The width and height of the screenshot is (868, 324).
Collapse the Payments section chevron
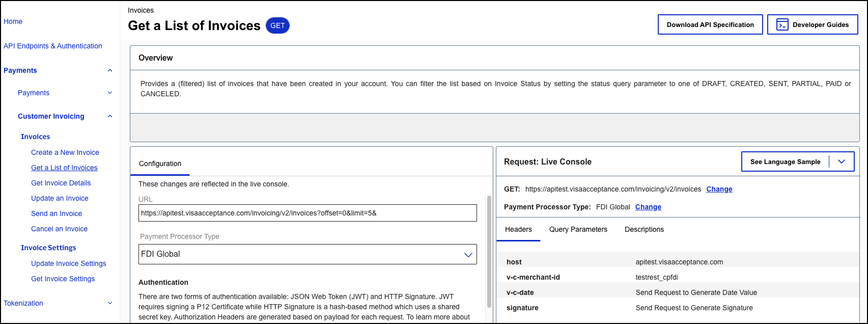pyautogui.click(x=110, y=70)
